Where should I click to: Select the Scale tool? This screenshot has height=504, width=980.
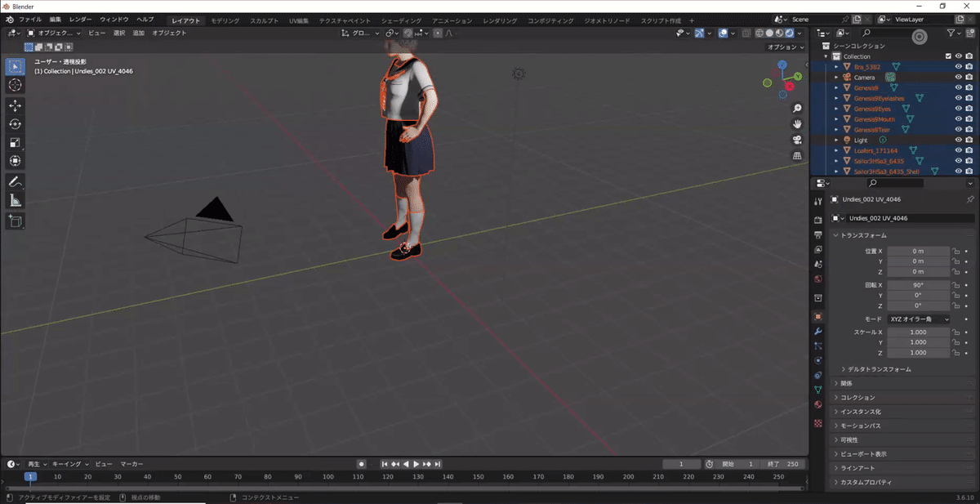tap(15, 143)
